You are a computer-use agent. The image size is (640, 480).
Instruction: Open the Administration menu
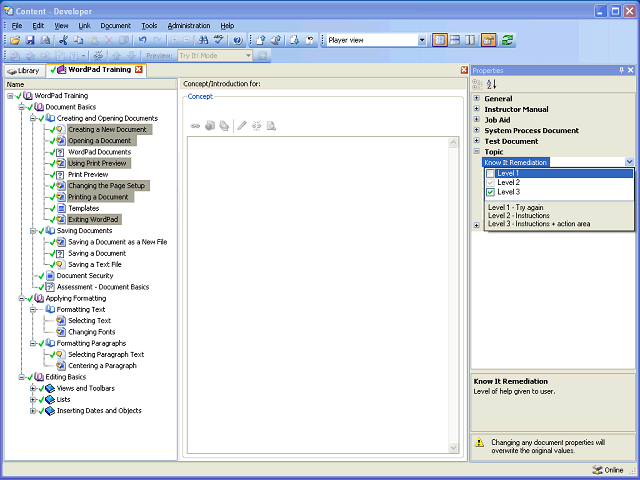click(189, 26)
